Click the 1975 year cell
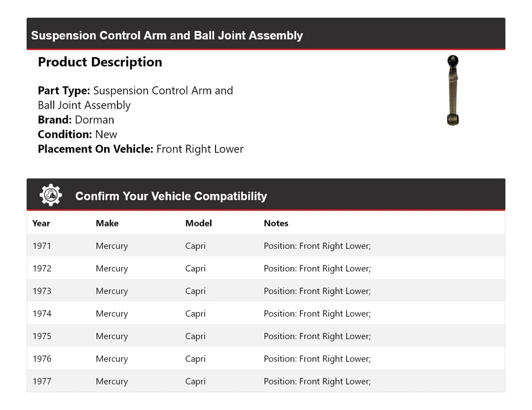This screenshot has height=410, width=532. click(x=42, y=336)
